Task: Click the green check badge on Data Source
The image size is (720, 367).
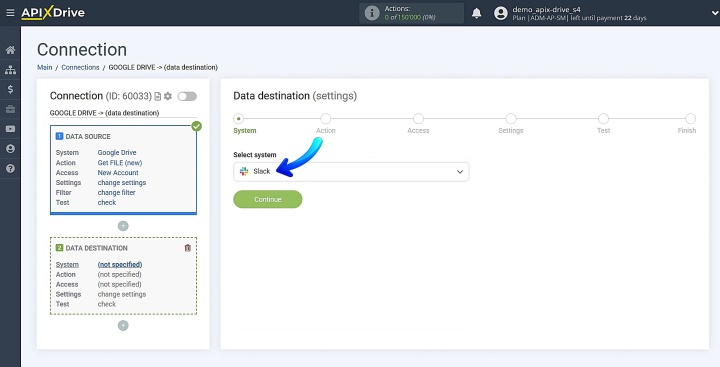Action: 197,126
